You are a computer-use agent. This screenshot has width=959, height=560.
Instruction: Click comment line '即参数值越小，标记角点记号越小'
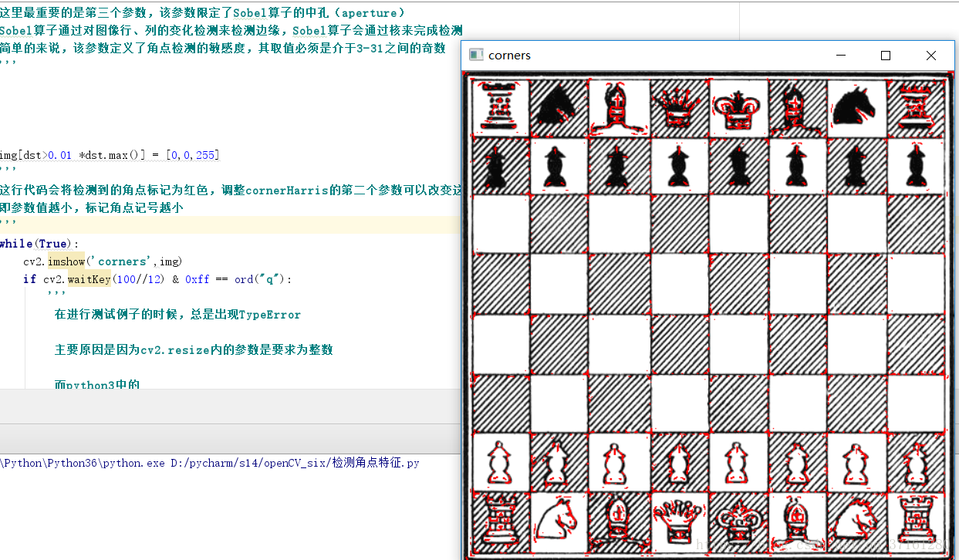pos(91,208)
